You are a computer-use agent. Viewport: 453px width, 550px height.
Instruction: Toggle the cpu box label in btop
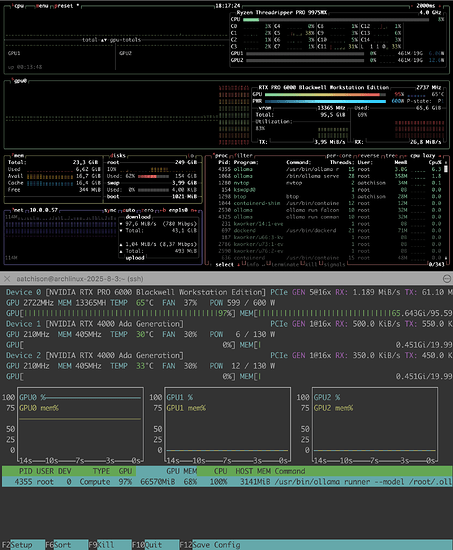click(x=18, y=6)
